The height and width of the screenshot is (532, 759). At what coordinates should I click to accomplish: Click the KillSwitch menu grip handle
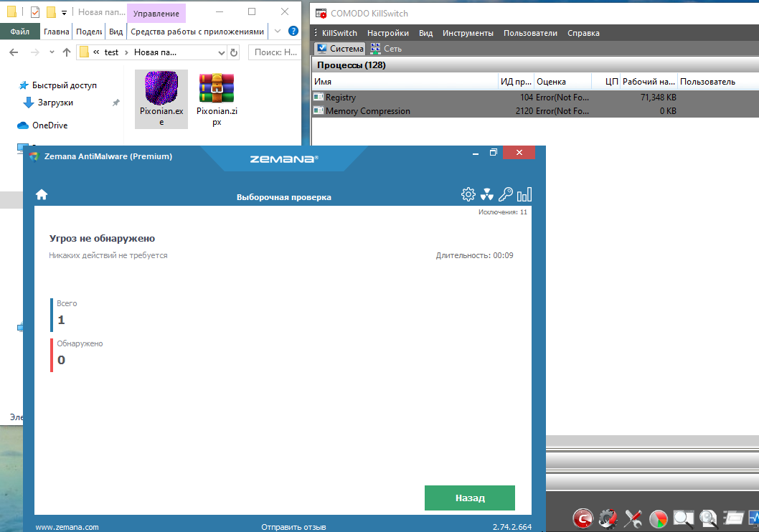[x=316, y=32]
